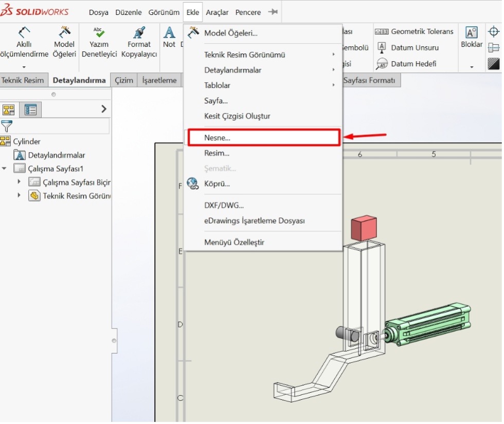Switch to the FeatureManager design tree tab
Screen dimensions: 504x424
(9, 109)
